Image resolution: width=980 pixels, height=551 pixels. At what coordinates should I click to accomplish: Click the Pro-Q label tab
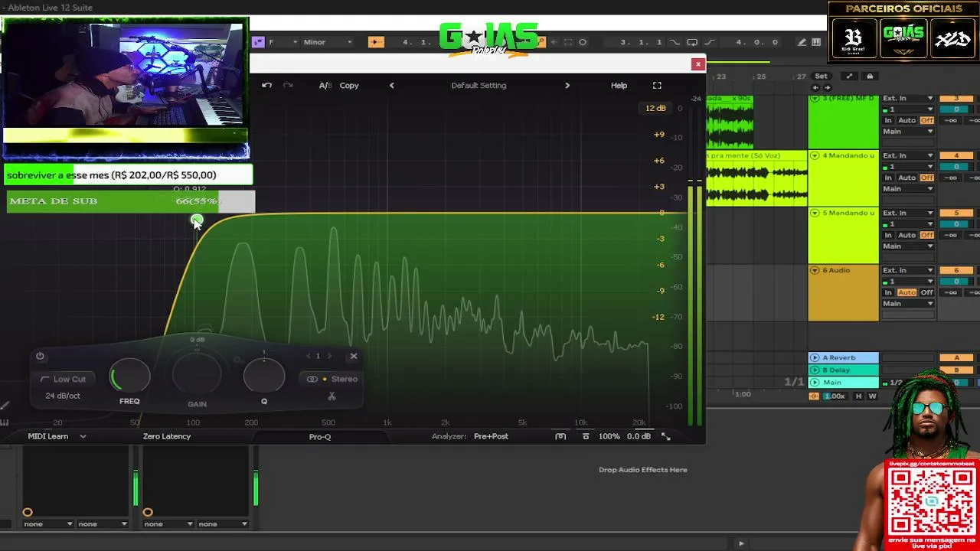coord(320,437)
